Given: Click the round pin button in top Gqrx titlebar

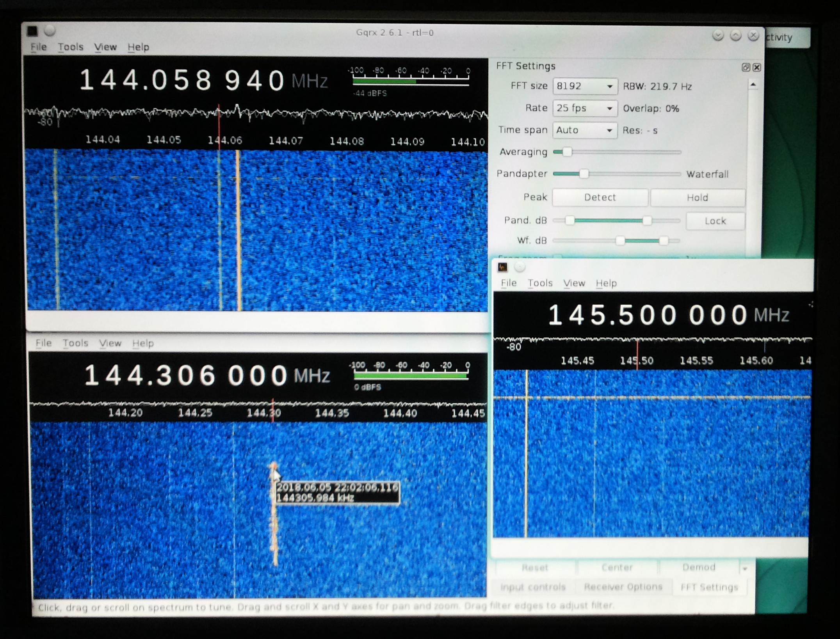Looking at the screenshot, I should (50, 30).
